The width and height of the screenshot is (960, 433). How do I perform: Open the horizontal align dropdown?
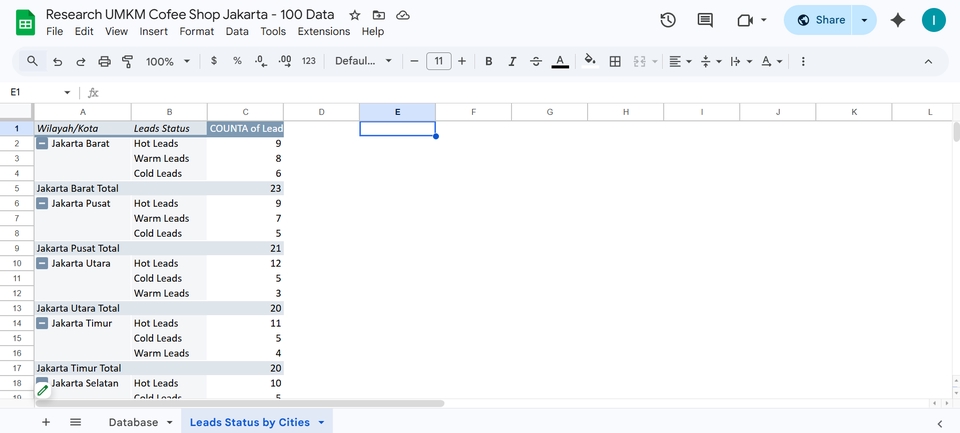[x=680, y=61]
